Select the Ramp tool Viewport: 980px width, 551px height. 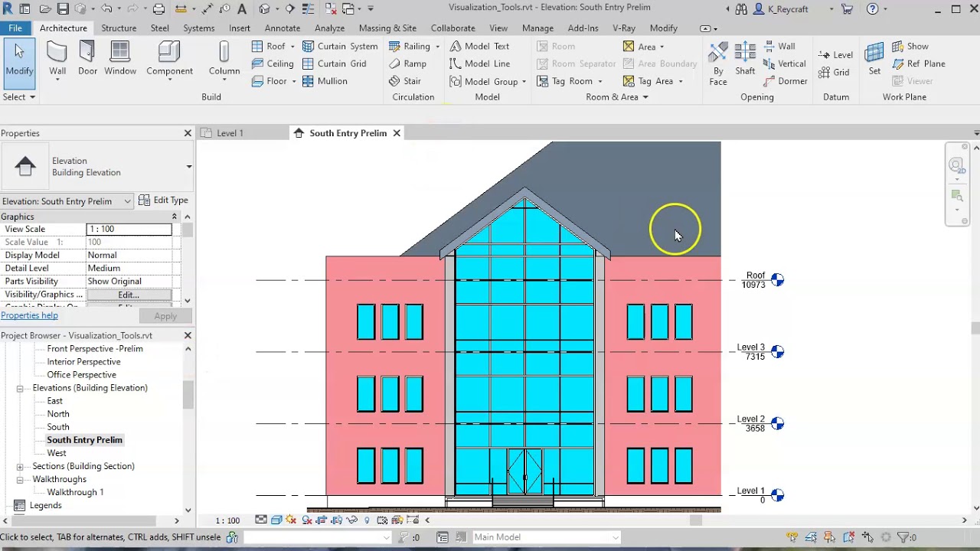pyautogui.click(x=407, y=64)
